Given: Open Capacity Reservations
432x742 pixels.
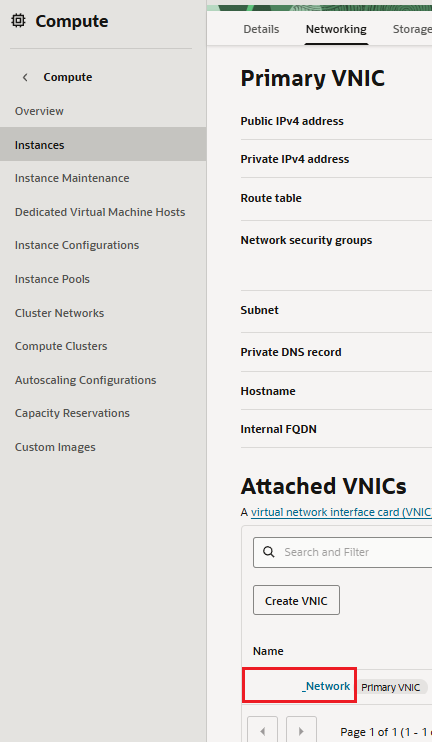Looking at the screenshot, I should click(x=72, y=413).
